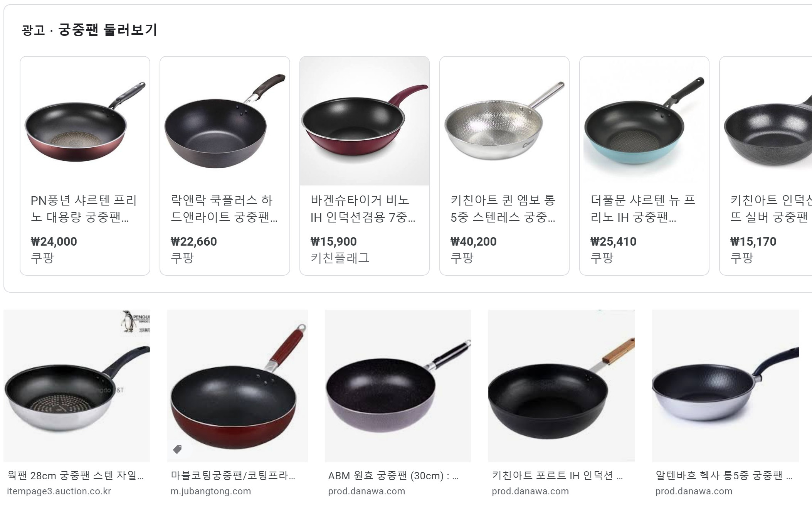Click the ₩24,000 price on the PN풍년 card
This screenshot has width=812, height=509.
coord(54,242)
